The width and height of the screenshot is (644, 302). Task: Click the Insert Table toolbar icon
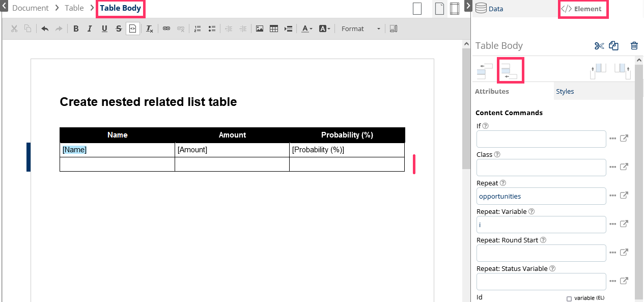tap(274, 29)
